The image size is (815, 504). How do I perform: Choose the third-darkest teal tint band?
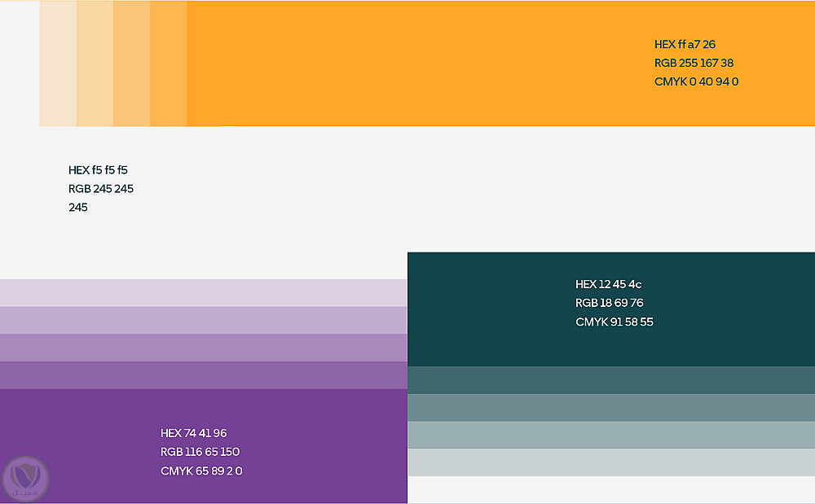(611, 435)
